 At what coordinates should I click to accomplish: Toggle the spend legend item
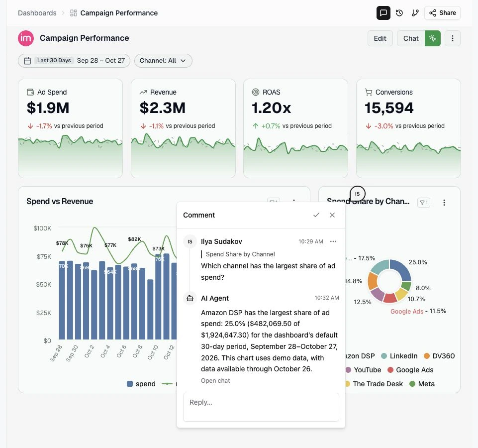click(x=141, y=384)
